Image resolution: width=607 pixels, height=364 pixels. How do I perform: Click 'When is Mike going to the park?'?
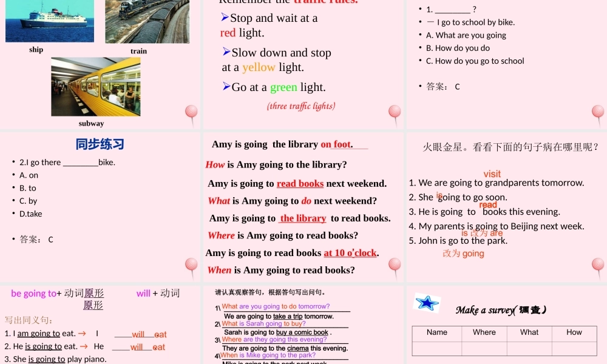click(x=268, y=355)
